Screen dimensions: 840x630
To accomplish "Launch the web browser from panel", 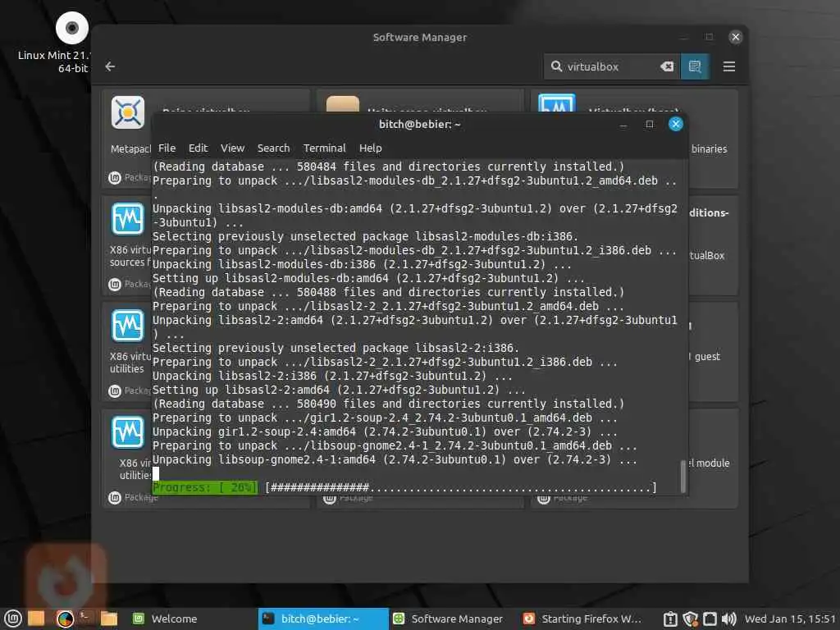I will pyautogui.click(x=66, y=619).
